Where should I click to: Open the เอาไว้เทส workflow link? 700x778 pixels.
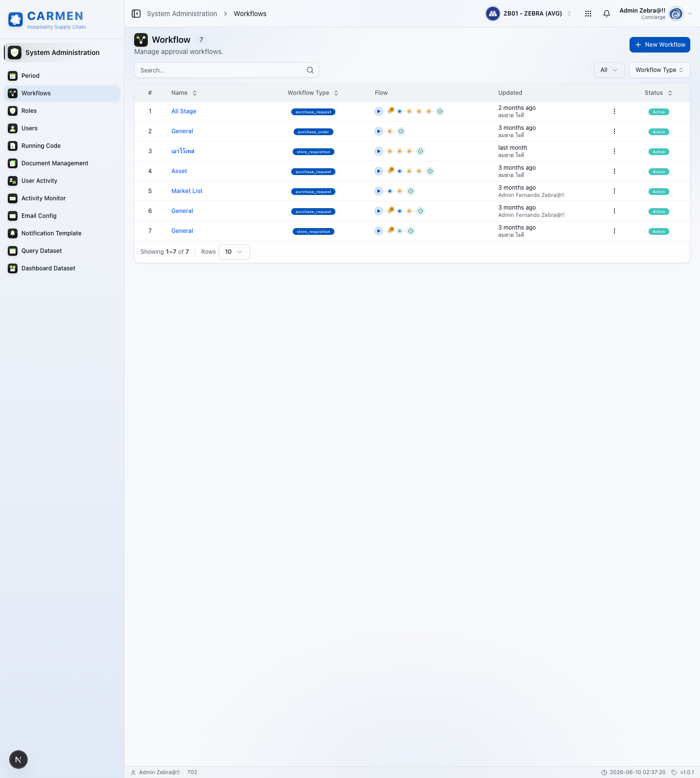183,151
